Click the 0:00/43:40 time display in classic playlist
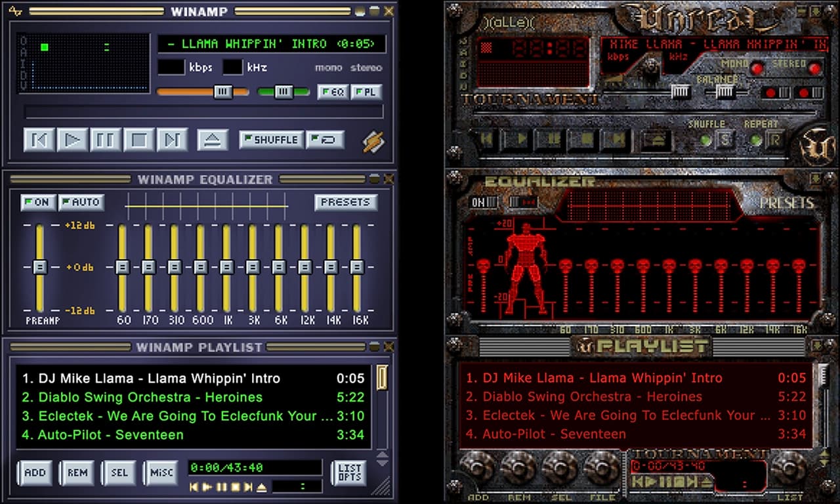The width and height of the screenshot is (840, 504). (x=255, y=467)
